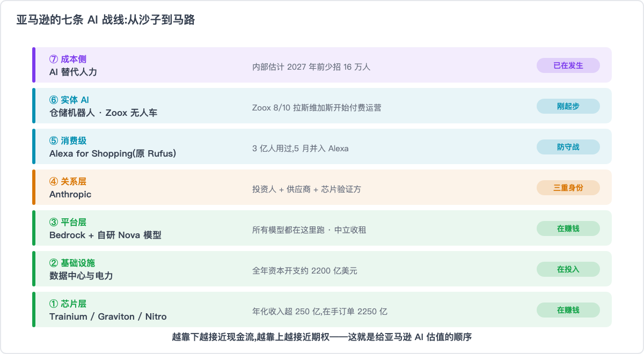Click the ② 基础设施 heading
This screenshot has width=644, height=354.
coord(72,263)
